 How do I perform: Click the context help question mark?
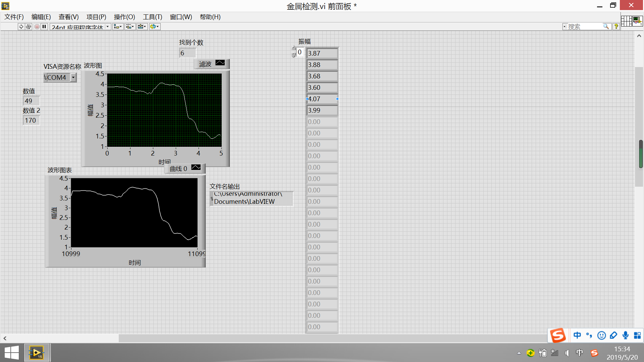tap(616, 26)
